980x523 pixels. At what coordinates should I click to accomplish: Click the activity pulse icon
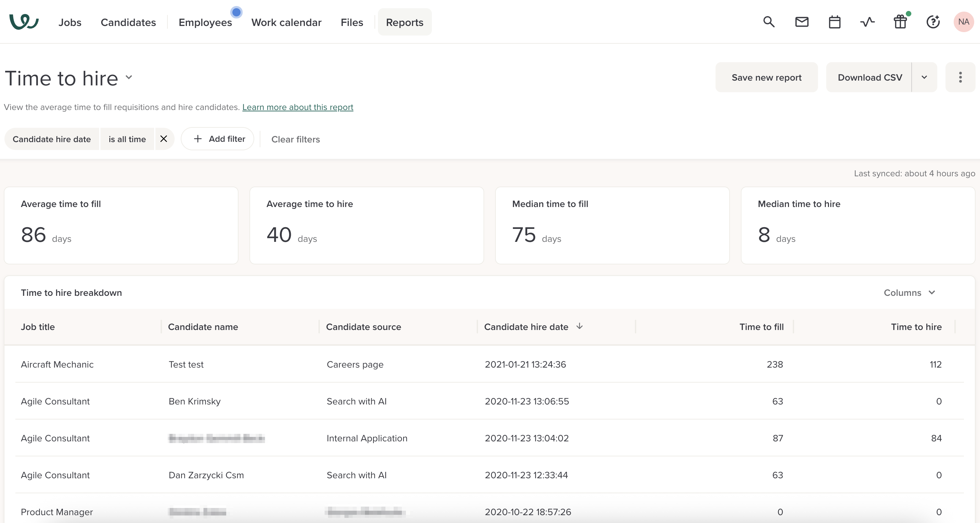(x=867, y=22)
